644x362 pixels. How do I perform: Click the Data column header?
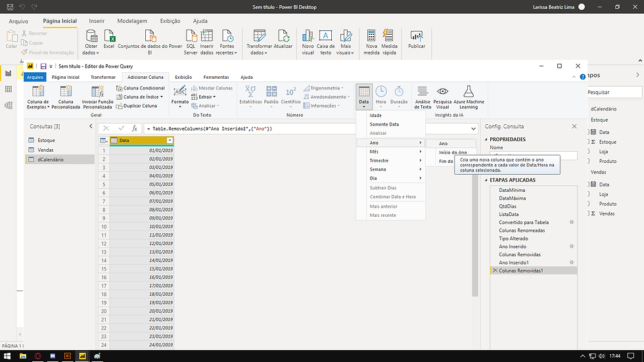[142, 141]
